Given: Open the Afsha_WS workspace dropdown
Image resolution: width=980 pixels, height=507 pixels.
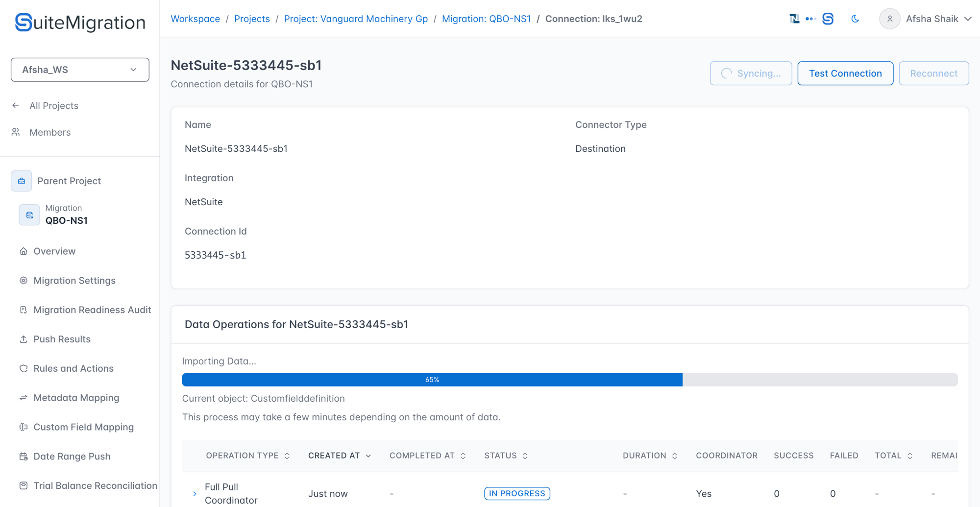Looking at the screenshot, I should pos(80,70).
